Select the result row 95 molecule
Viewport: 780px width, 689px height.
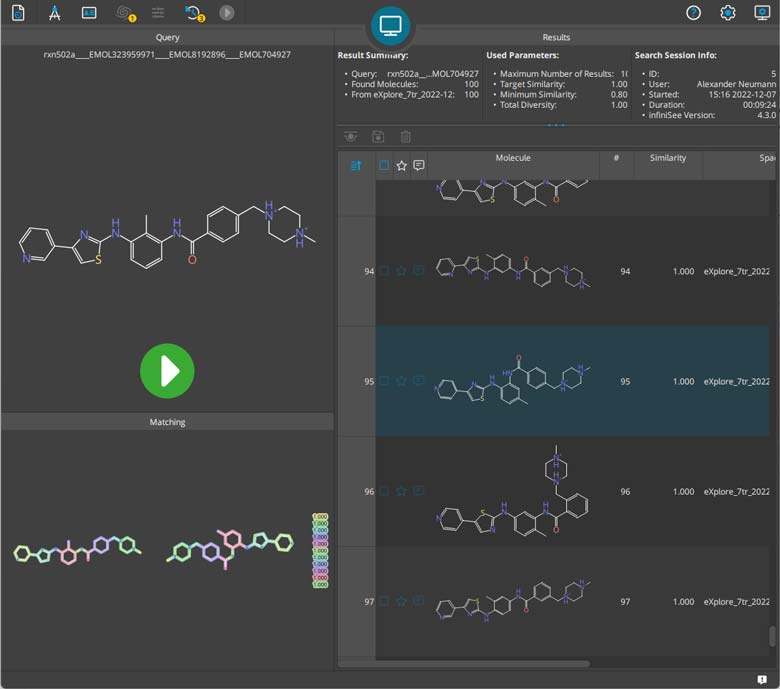click(512, 382)
